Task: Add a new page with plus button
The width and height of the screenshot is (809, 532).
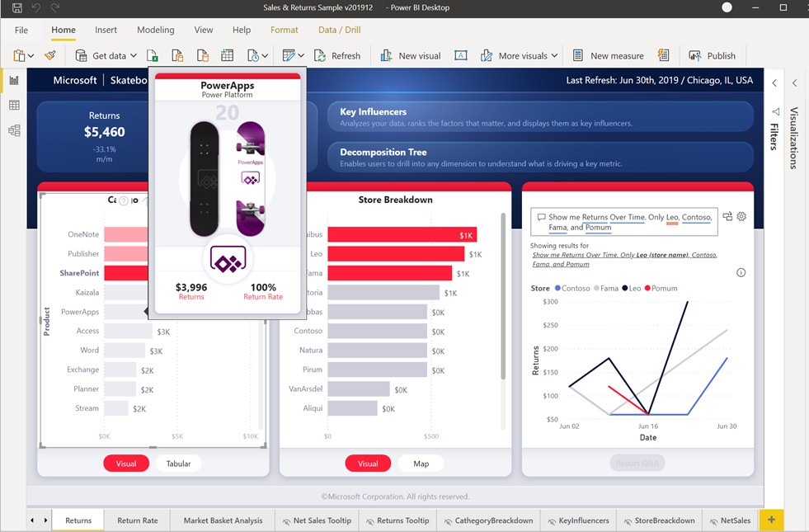Action: 771,520
